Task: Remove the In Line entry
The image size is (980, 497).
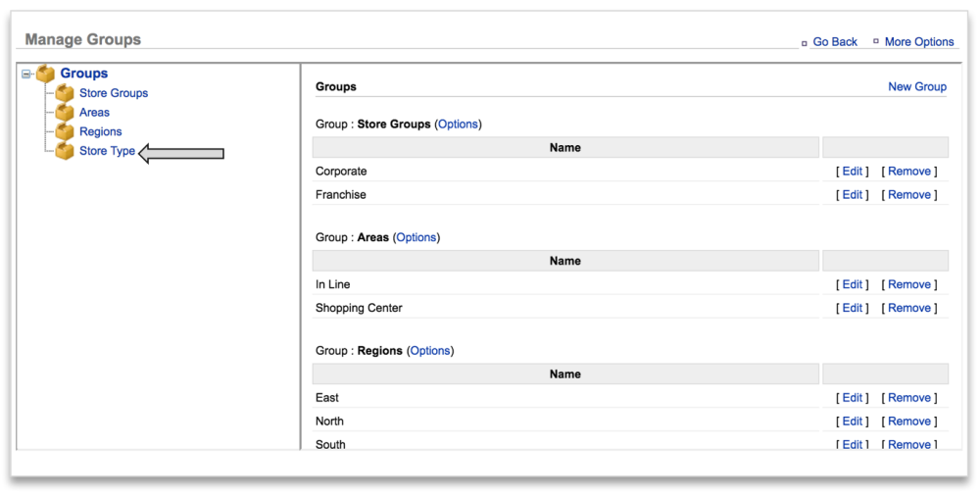Action: point(909,284)
